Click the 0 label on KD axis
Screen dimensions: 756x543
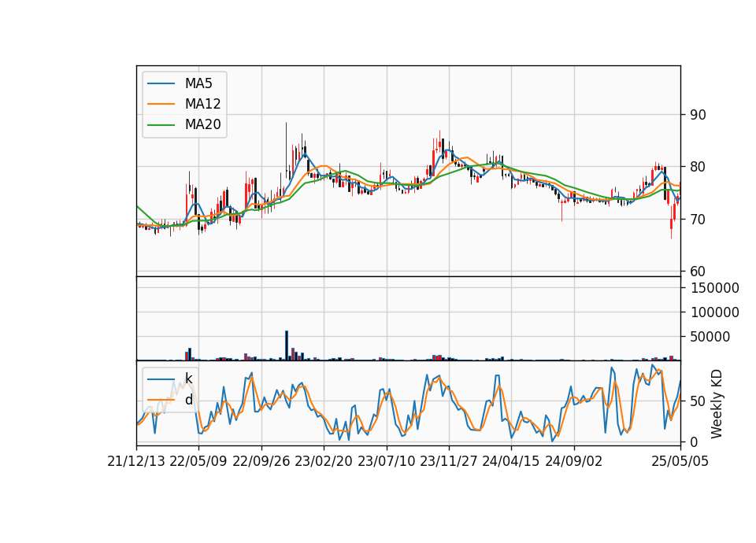[695, 442]
